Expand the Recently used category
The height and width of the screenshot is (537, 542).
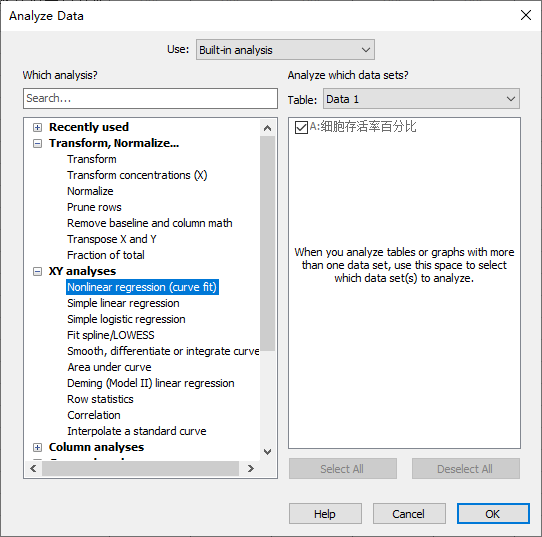coord(37,128)
